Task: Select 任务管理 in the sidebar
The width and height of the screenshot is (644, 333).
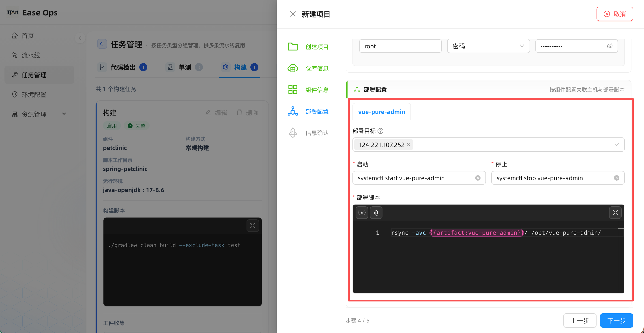Action: [39, 75]
